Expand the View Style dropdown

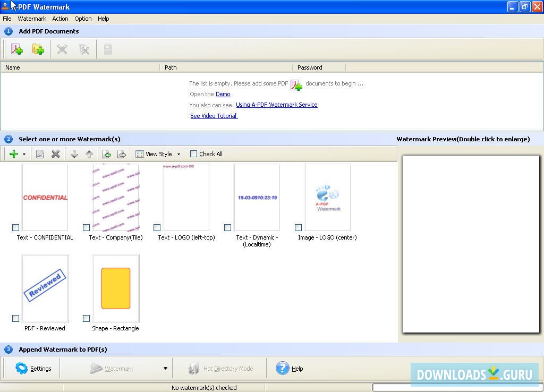click(x=178, y=154)
